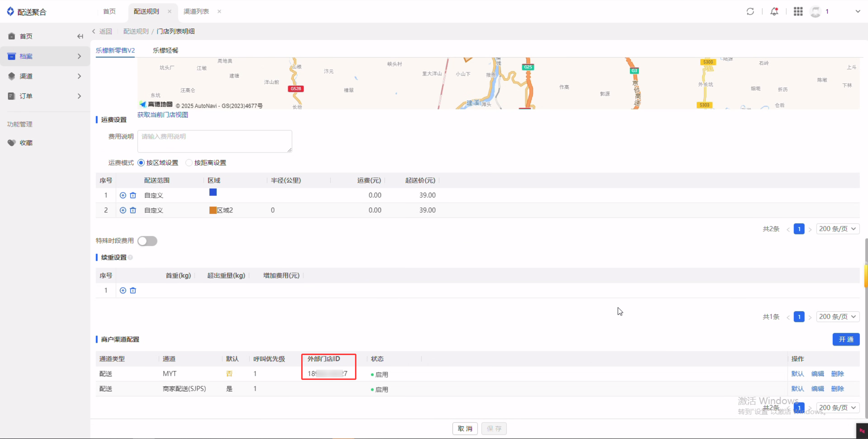The height and width of the screenshot is (439, 868).
Task: Click the 费用说明 text input
Action: 215,141
